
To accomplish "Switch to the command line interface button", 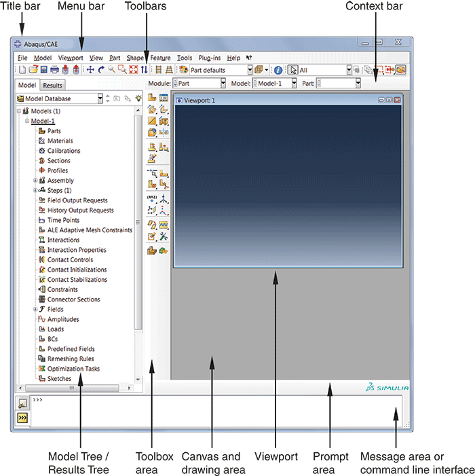I will (22, 419).
